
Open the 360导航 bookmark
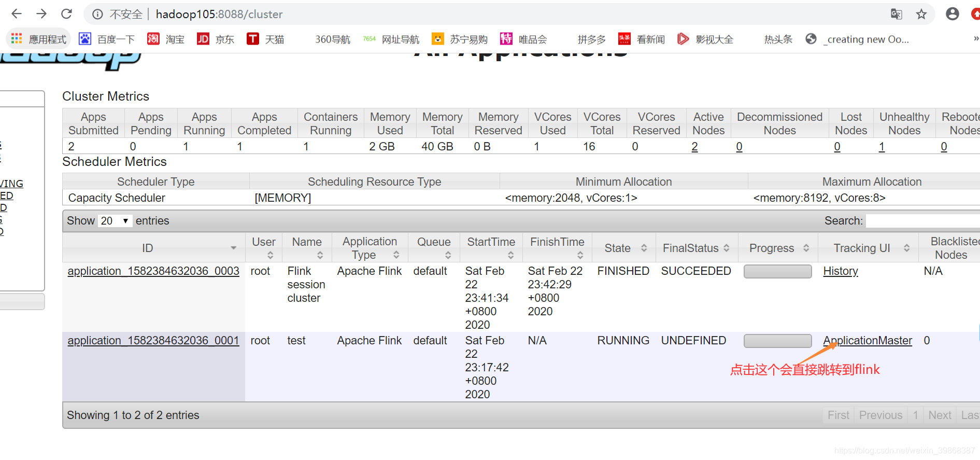tap(333, 39)
